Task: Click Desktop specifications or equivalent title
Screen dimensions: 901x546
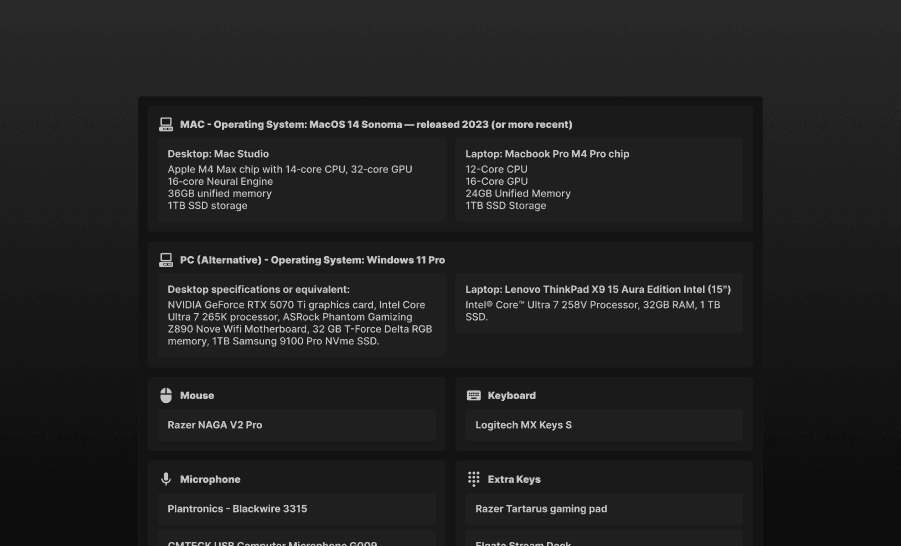Action: pos(259,289)
